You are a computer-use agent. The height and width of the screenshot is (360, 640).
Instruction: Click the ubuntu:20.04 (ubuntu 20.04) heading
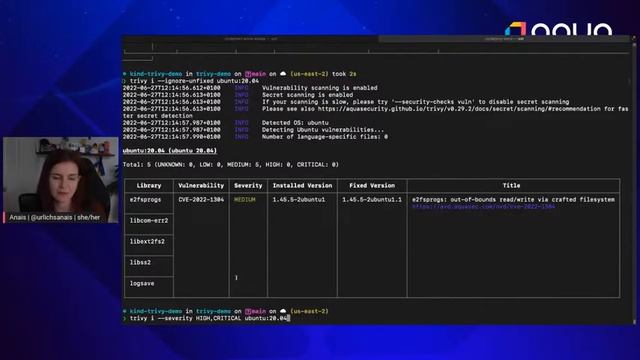170,151
